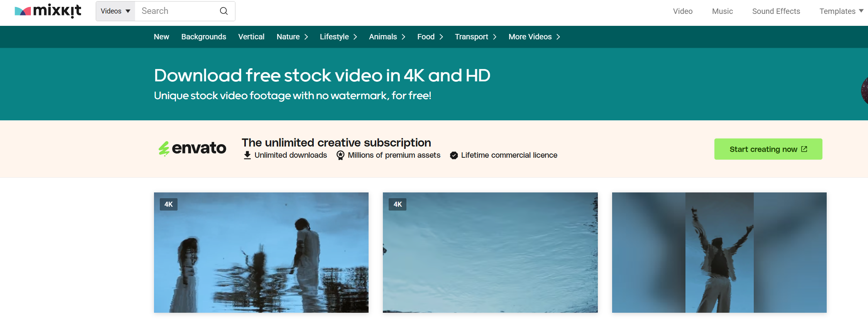The height and width of the screenshot is (322, 868).
Task: Expand the Templates dropdown menu
Action: pos(841,11)
